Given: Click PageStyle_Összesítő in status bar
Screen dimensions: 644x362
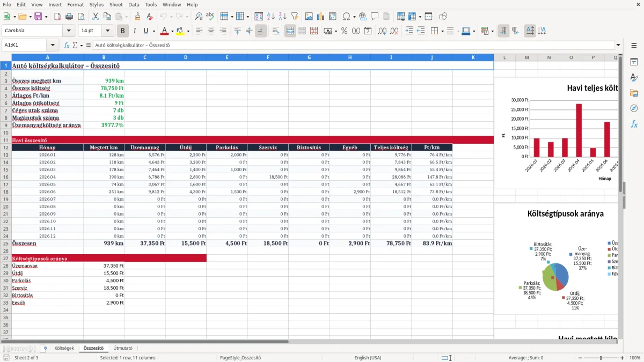Looking at the screenshot, I should click(x=240, y=358).
